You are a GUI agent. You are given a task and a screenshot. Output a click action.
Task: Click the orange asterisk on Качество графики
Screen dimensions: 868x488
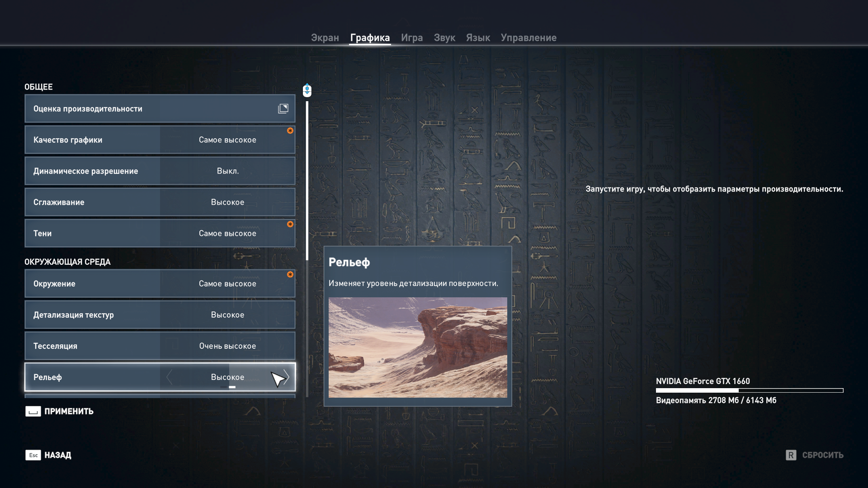click(x=290, y=131)
